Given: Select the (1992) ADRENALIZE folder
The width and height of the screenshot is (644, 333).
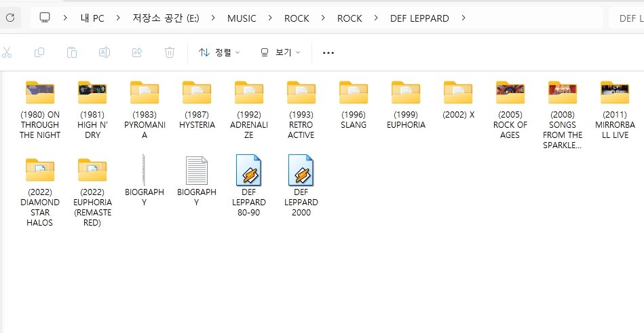Looking at the screenshot, I should [249, 110].
